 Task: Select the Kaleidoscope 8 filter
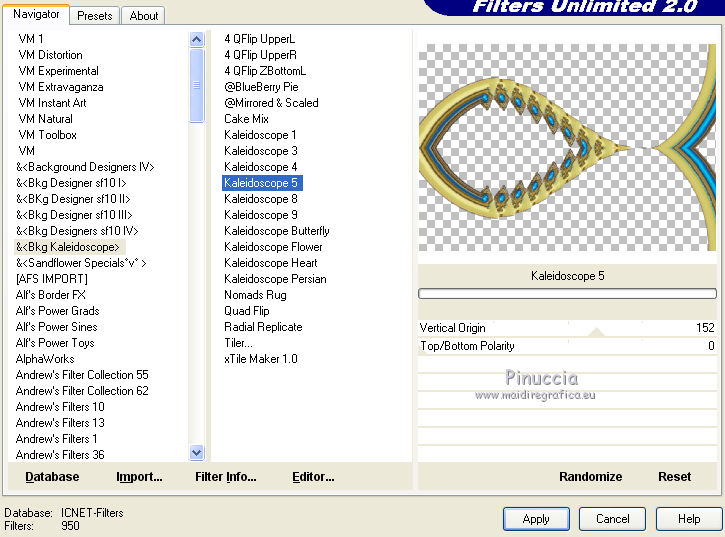261,199
